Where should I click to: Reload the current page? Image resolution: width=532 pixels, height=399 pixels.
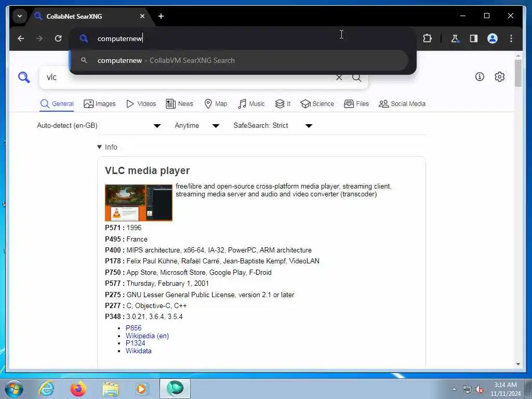tap(58, 38)
